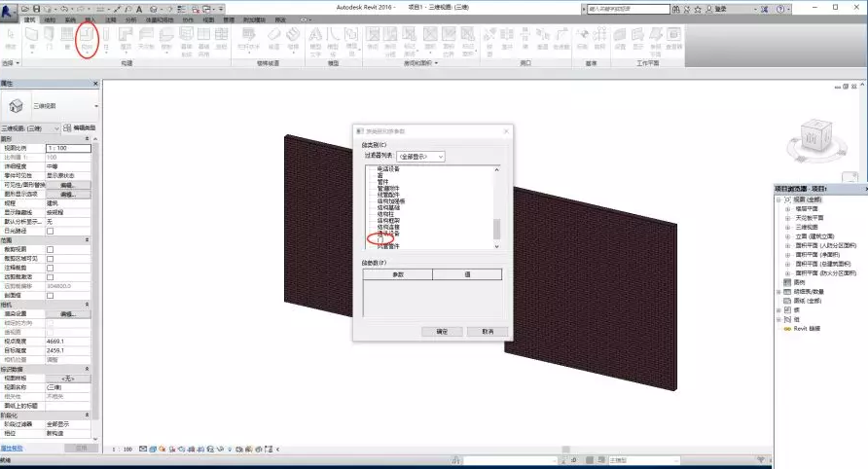The height and width of the screenshot is (469, 868).
Task: Select the Floor tool in the ribbon
Action: point(166,39)
